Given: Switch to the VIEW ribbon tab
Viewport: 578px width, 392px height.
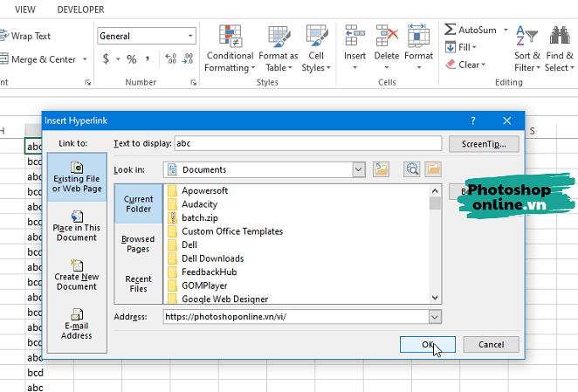Looking at the screenshot, I should [25, 10].
